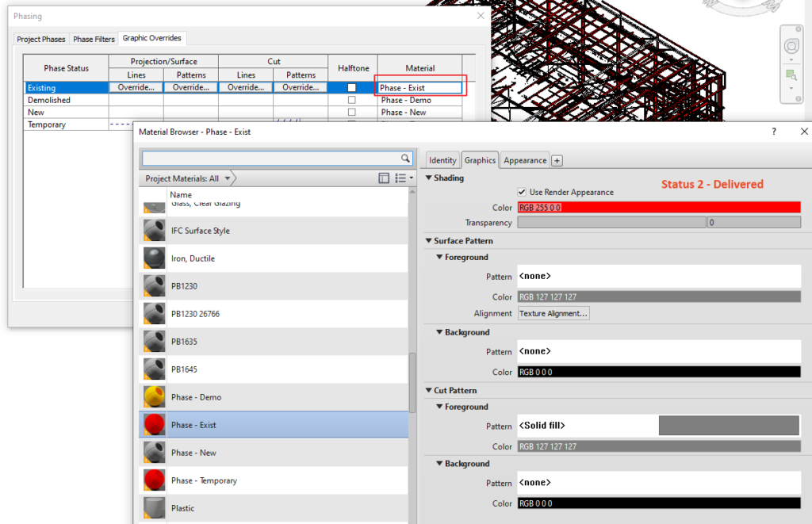Select the Plastic material thumbnail icon
This screenshot has width=812, height=524.
pos(152,507)
